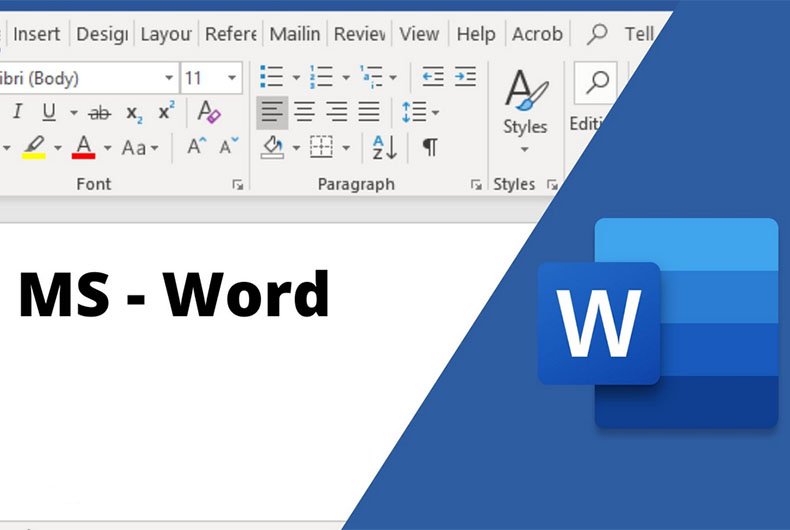Increase font size with grow icon
The image size is (790, 530).
(196, 147)
